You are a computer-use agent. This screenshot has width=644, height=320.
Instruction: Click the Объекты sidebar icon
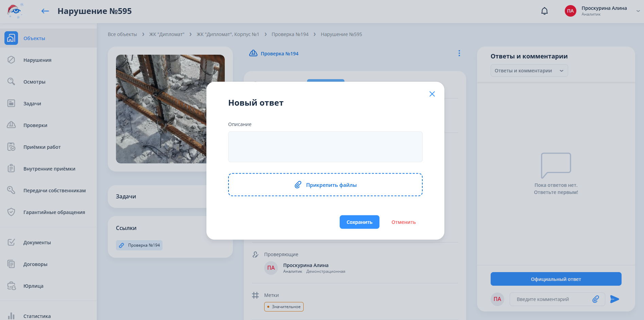11,38
